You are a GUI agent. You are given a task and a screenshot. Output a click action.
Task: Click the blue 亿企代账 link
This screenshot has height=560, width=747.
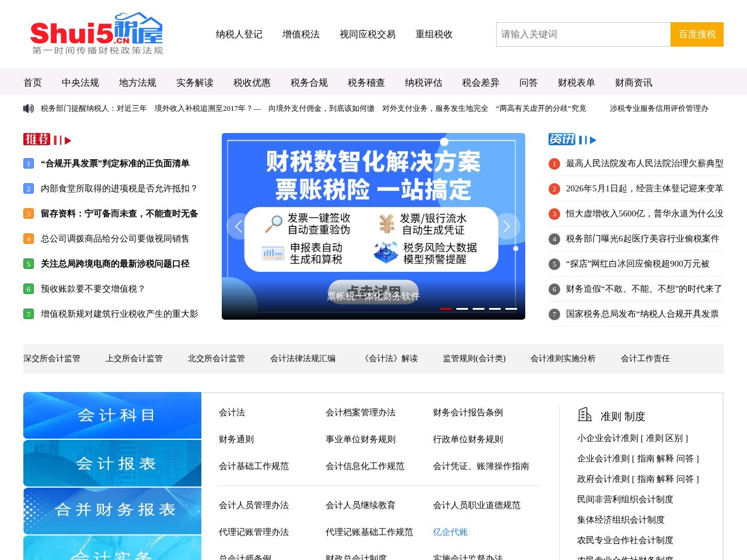[451, 532]
